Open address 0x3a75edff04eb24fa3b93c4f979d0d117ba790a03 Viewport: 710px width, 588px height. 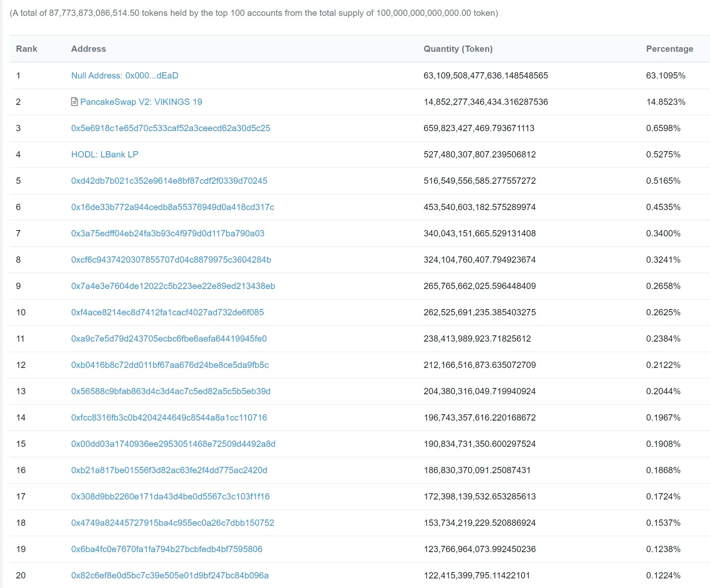(x=168, y=233)
